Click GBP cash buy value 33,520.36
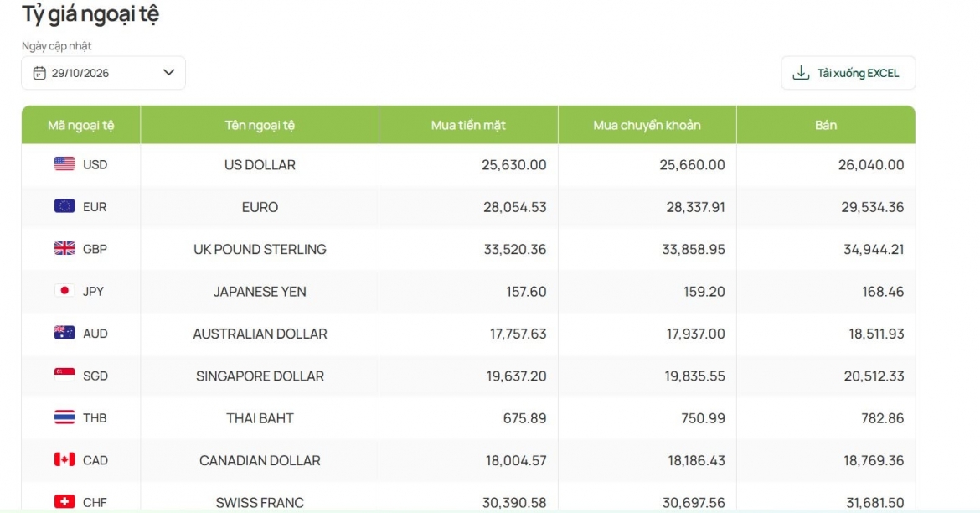980x513 pixels. click(515, 250)
